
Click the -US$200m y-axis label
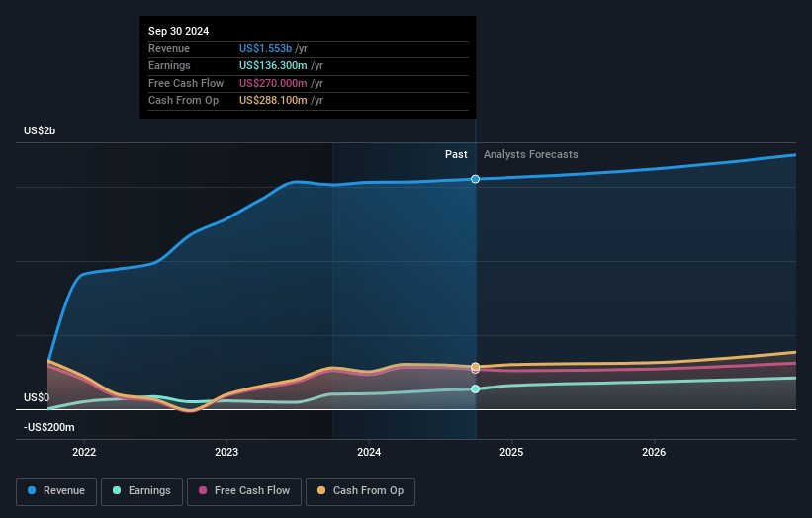49,427
